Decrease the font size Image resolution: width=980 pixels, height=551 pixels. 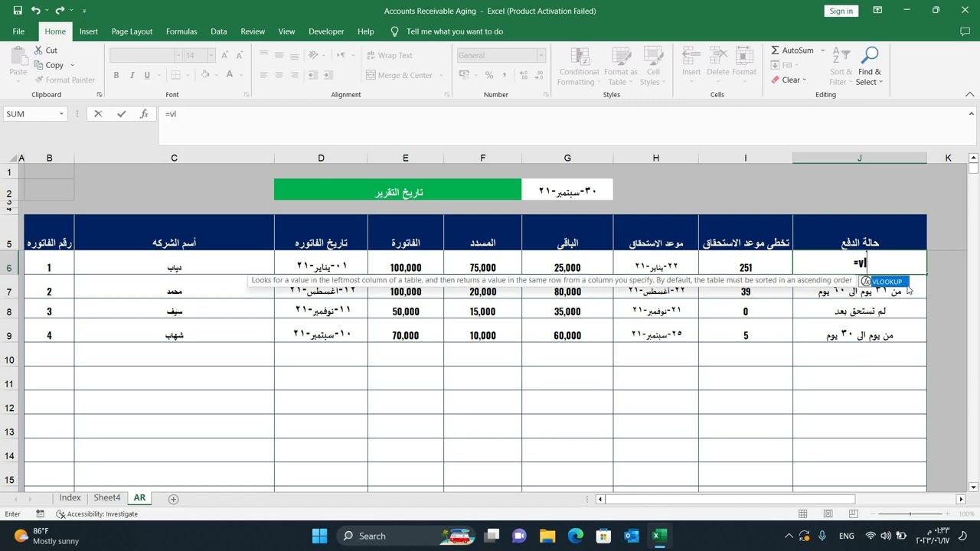[x=240, y=55]
